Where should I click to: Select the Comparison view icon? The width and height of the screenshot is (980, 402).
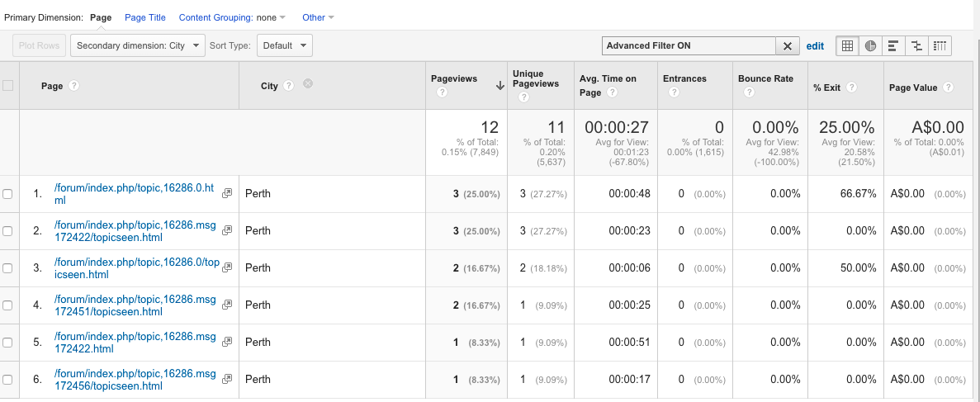[x=916, y=46]
